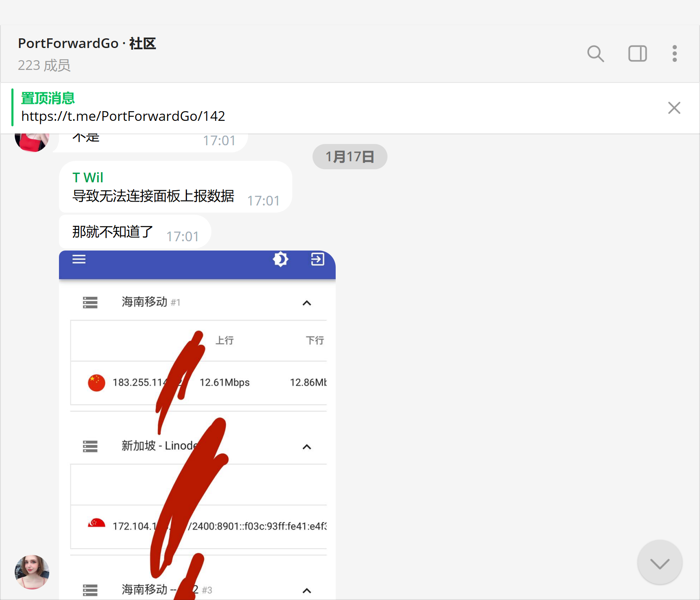Click the hamburger menu in the blue panel
This screenshot has width=700, height=600.
pos(79,259)
